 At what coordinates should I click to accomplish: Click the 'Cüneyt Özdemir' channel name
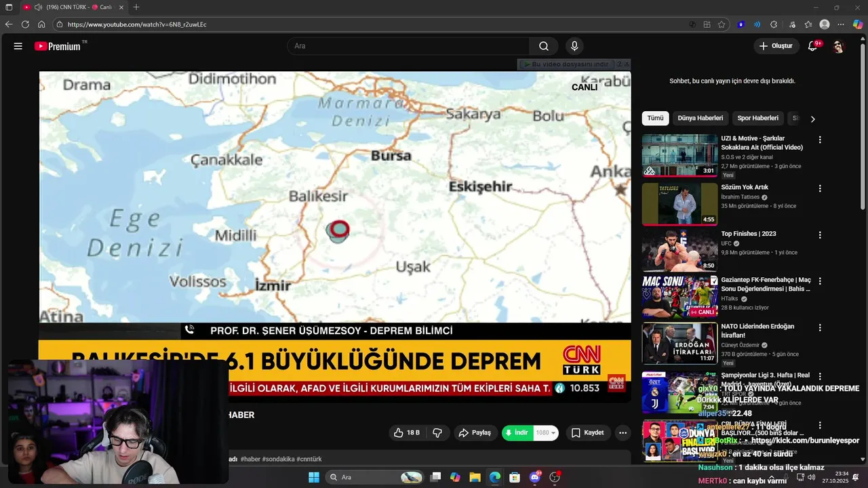pos(742,345)
